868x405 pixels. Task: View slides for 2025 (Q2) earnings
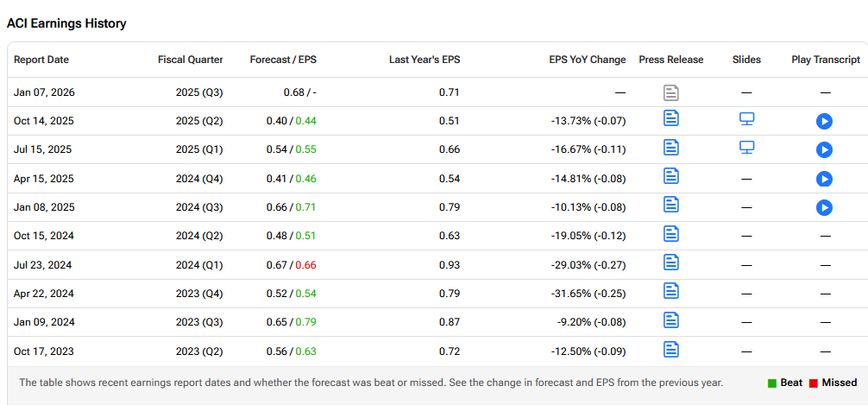click(x=747, y=119)
